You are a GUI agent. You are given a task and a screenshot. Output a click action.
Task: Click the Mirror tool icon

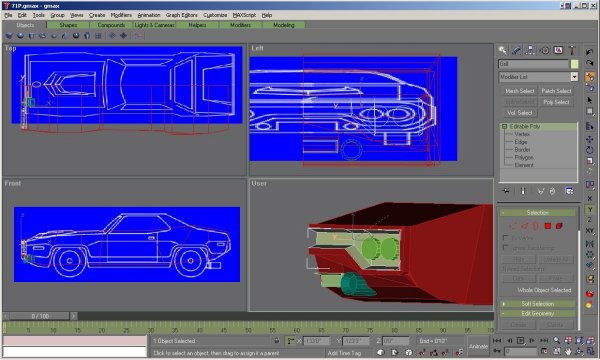[x=590, y=244]
